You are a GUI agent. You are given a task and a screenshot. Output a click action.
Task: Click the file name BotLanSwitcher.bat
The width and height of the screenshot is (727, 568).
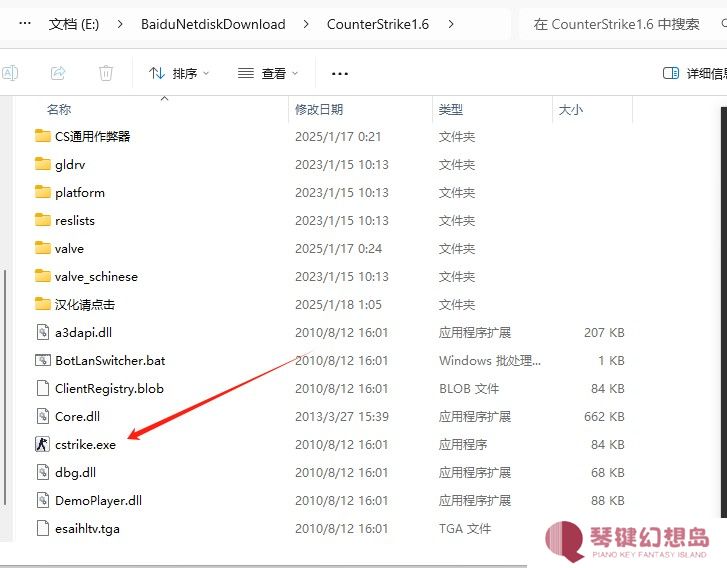coord(110,361)
